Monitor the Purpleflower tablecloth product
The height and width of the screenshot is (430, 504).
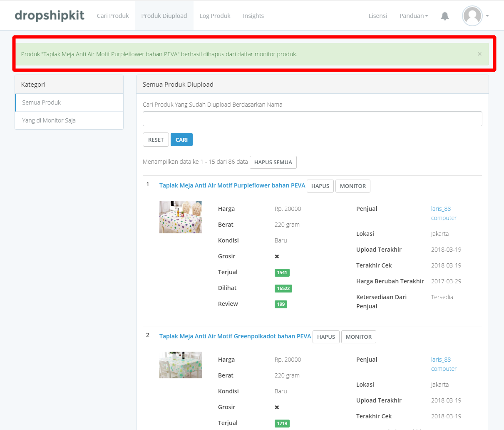(x=353, y=186)
